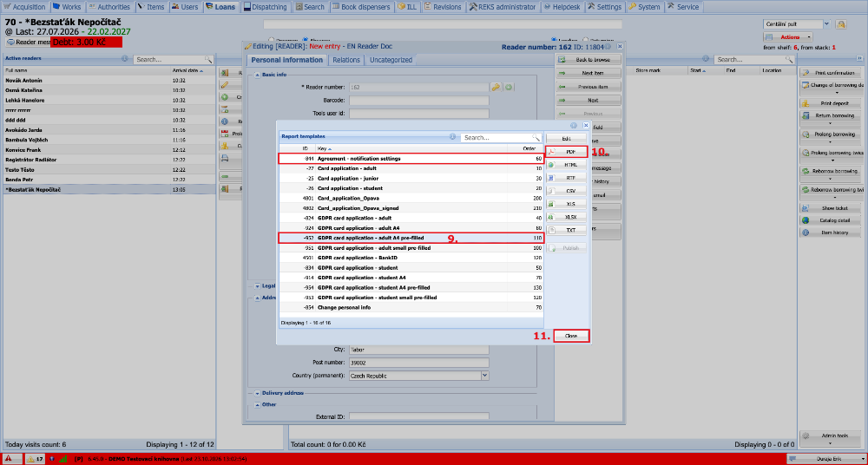868x465 pixels.
Task: Close the report templates dialog via Close button
Action: tap(571, 336)
